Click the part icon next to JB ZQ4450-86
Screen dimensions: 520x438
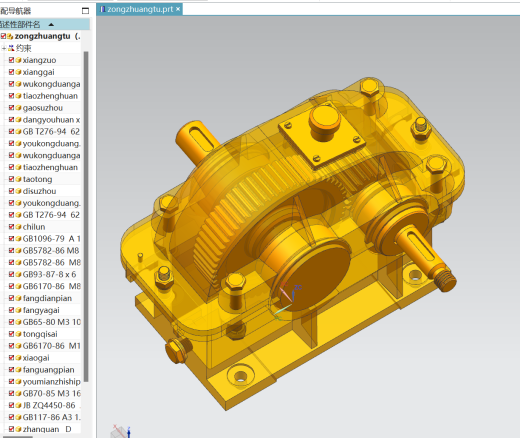[x=18, y=405]
